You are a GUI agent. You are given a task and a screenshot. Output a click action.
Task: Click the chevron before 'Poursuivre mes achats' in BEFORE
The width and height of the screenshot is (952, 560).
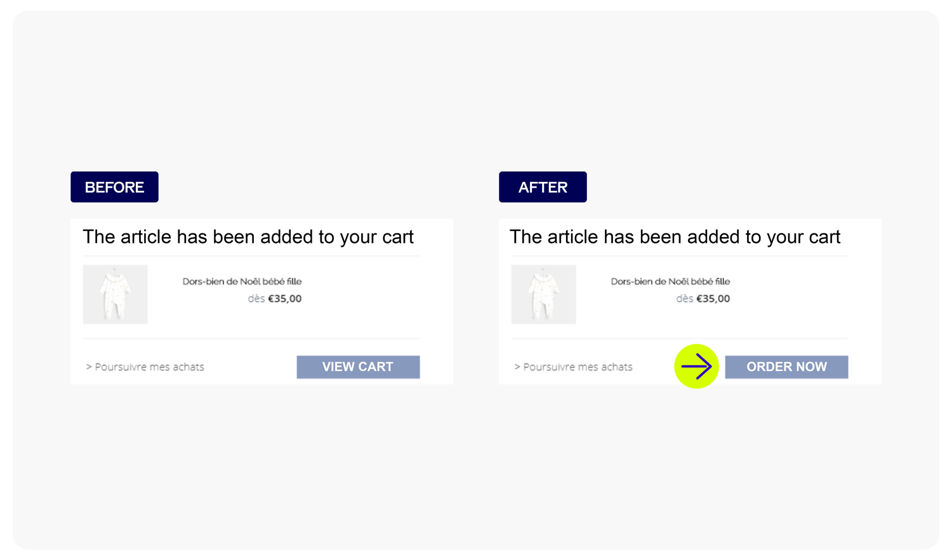click(89, 367)
